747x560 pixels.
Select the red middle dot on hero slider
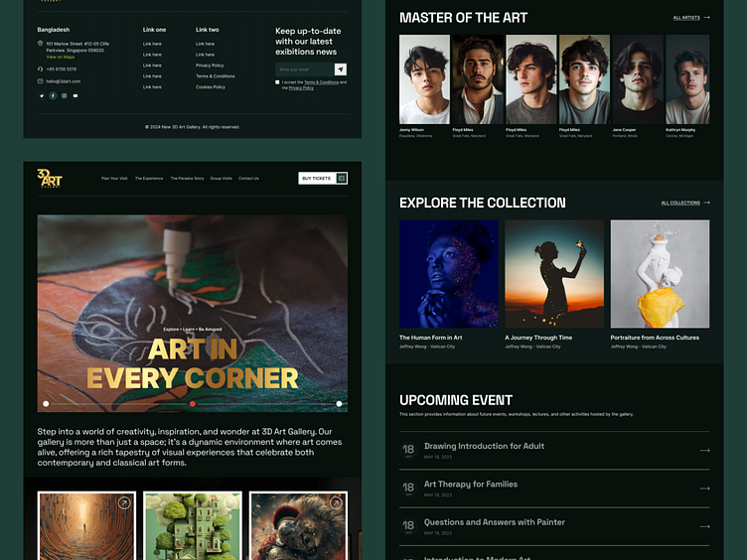193,404
